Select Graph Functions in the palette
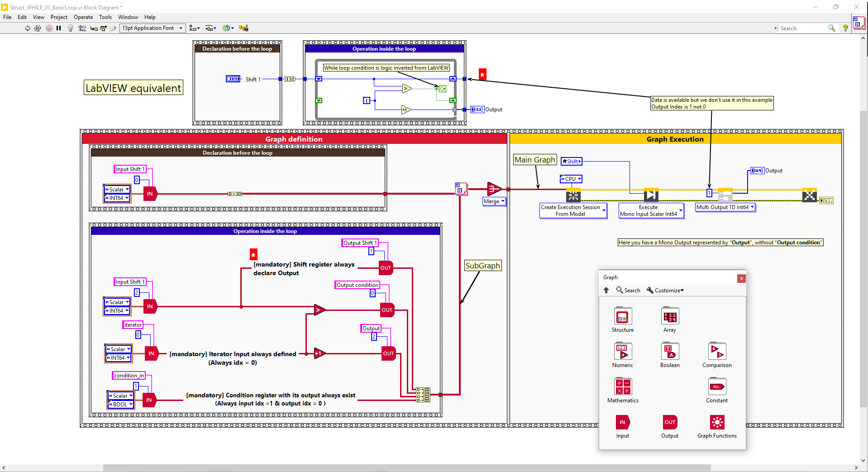 [x=717, y=426]
